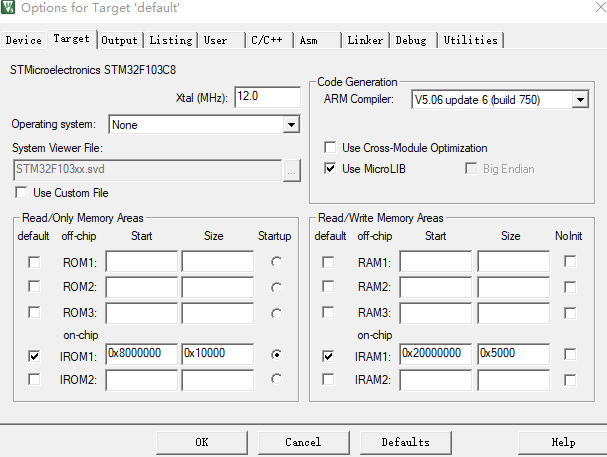Enable NoInit for RAM1
This screenshot has width=607, height=457.
(x=570, y=261)
